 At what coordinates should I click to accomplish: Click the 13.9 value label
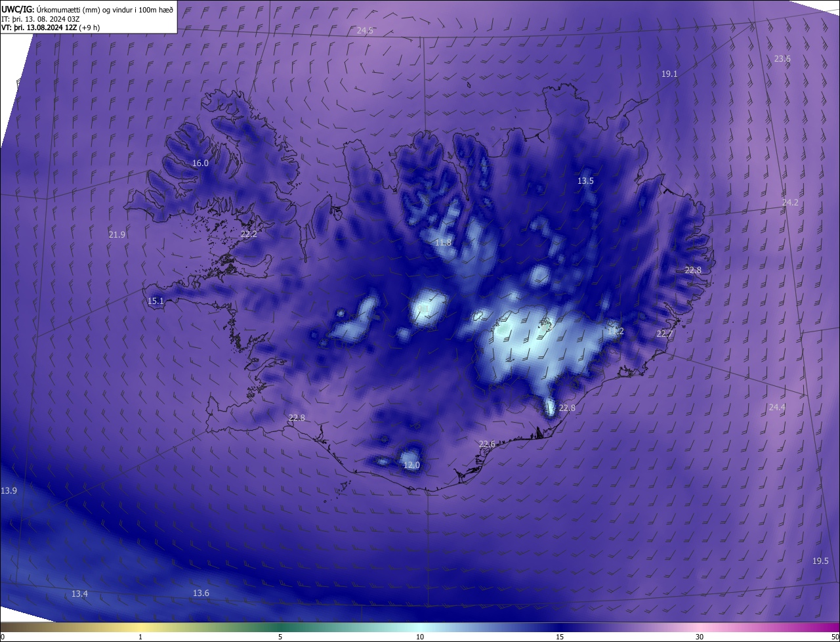(x=9, y=491)
